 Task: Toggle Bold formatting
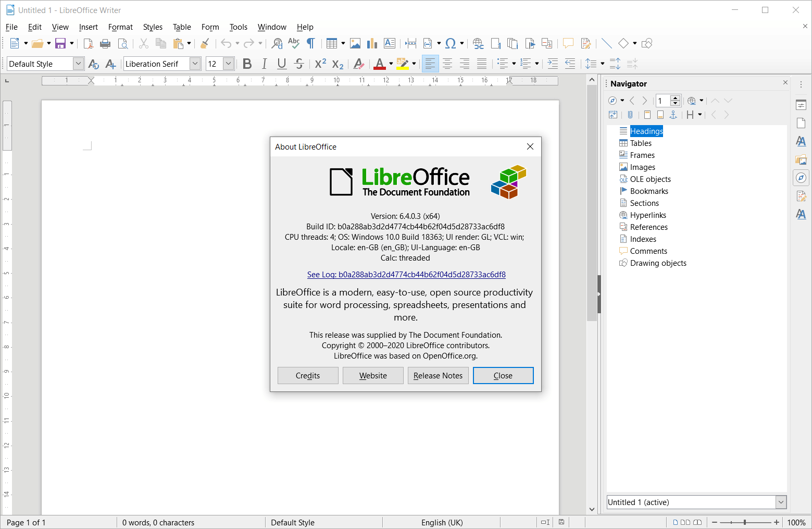click(247, 64)
